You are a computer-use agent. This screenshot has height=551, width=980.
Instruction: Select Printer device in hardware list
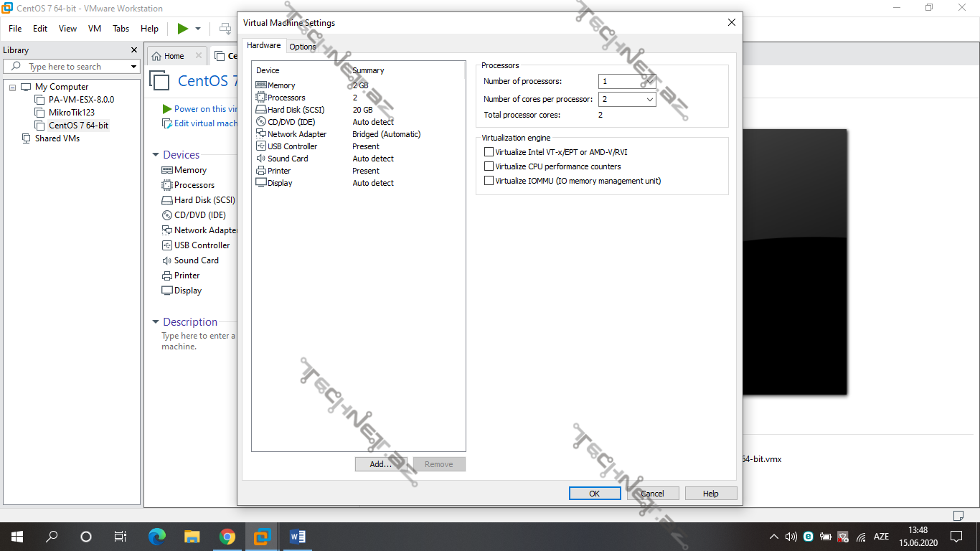pos(279,171)
